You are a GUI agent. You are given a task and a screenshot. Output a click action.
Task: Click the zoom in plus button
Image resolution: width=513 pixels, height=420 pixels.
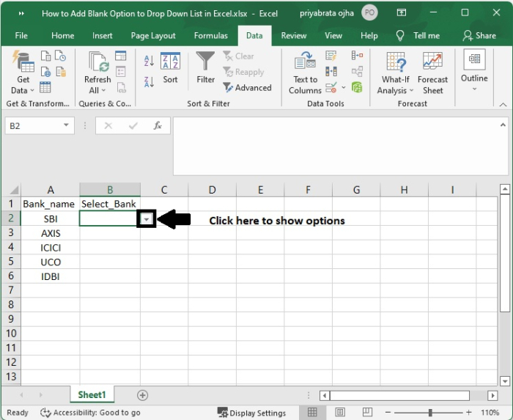469,413
